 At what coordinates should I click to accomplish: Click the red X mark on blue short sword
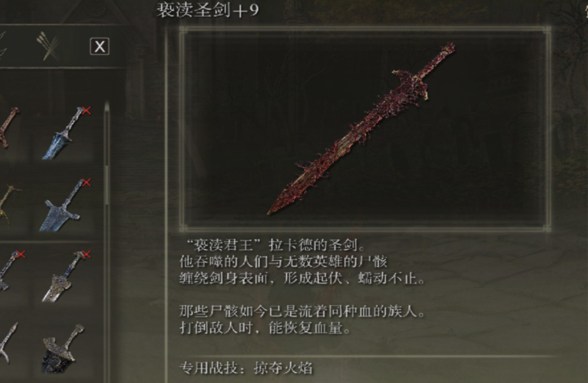86,111
